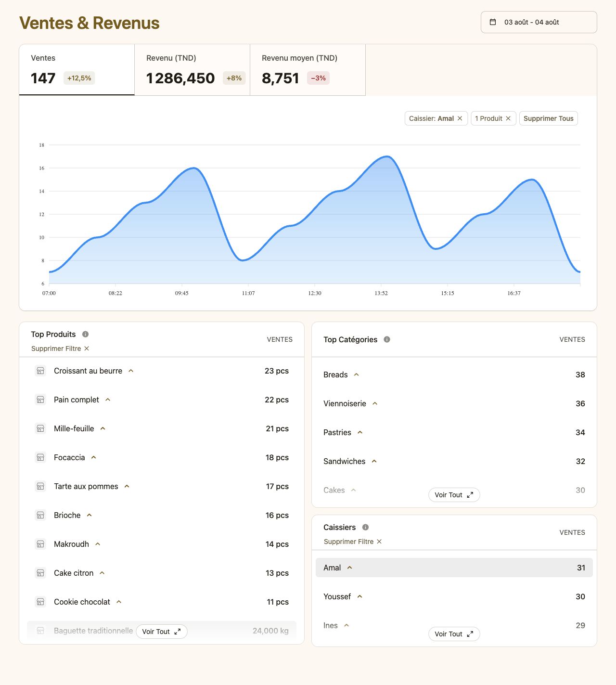Click the 13:52 peak on the chart

pyautogui.click(x=387, y=156)
